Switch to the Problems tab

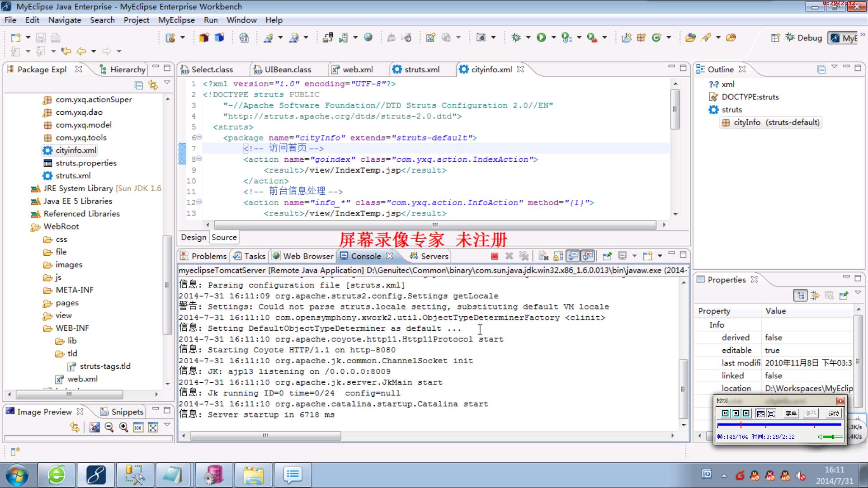coord(203,256)
